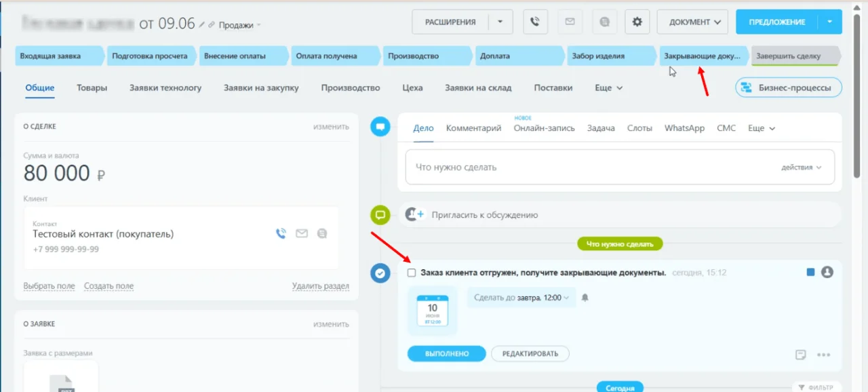Select the Комментарий timeline tab
The image size is (868, 392).
click(x=473, y=128)
